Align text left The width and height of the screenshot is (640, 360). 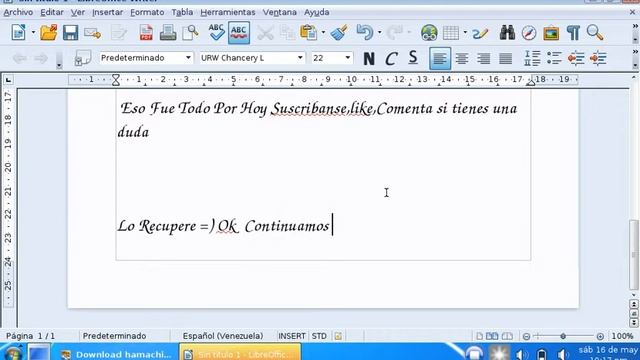point(440,59)
